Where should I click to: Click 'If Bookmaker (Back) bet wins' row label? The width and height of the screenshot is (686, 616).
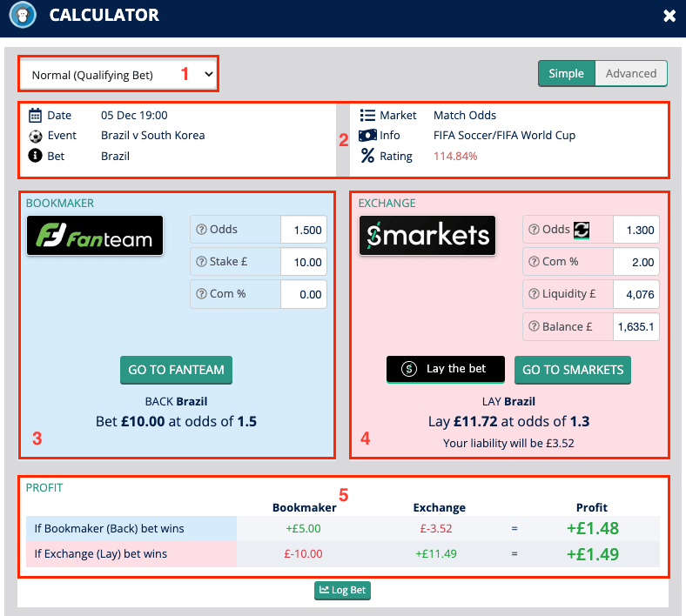(x=110, y=529)
